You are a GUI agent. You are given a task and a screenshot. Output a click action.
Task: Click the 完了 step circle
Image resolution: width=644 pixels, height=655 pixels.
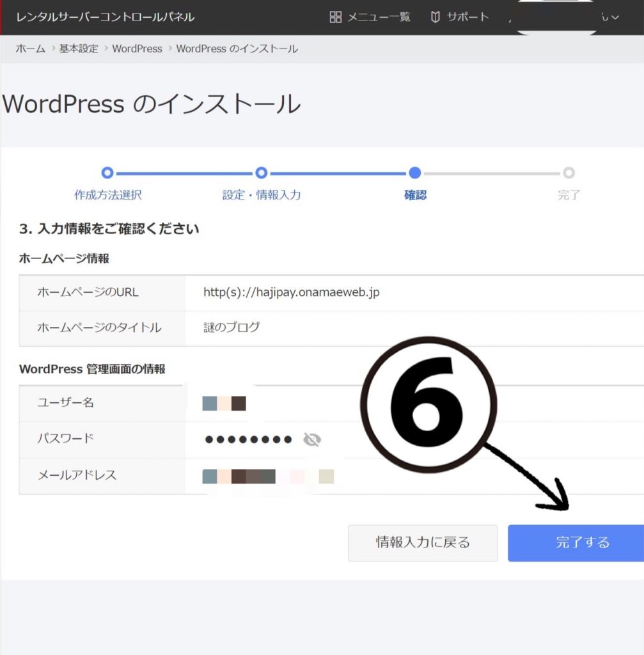tap(569, 173)
